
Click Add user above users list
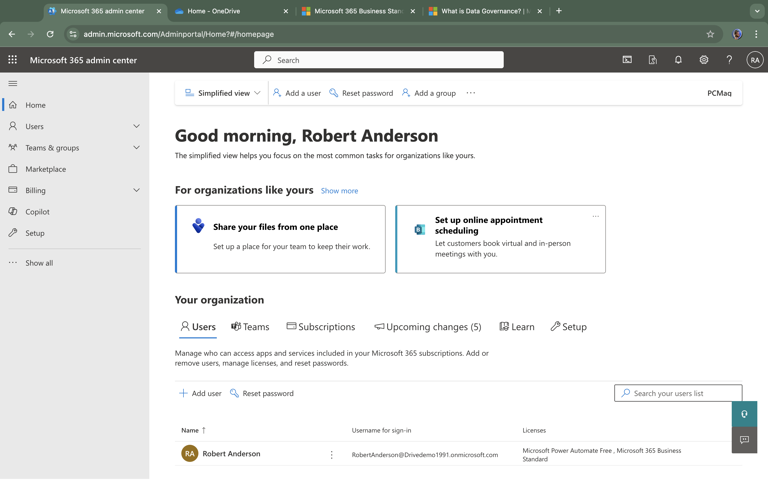(x=200, y=393)
